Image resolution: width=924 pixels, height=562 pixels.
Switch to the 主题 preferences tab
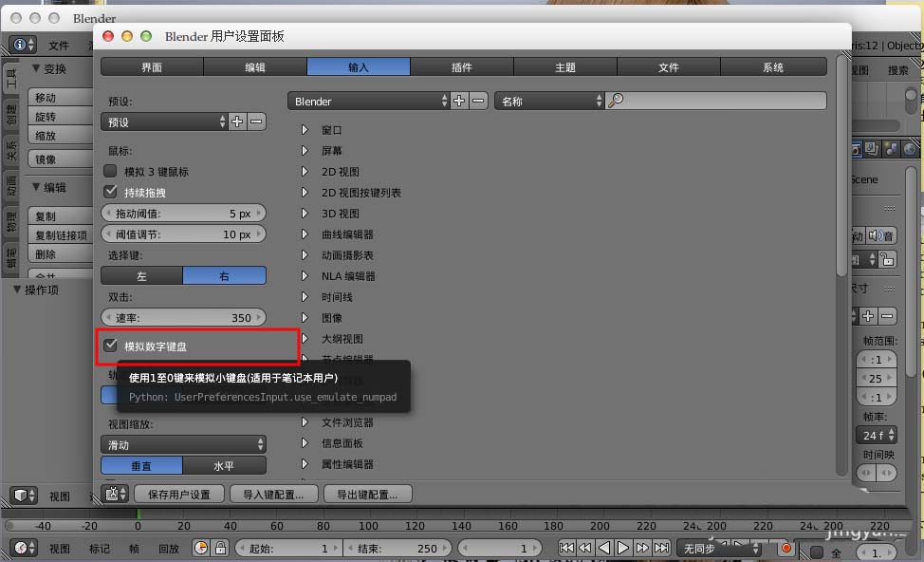[x=565, y=66]
